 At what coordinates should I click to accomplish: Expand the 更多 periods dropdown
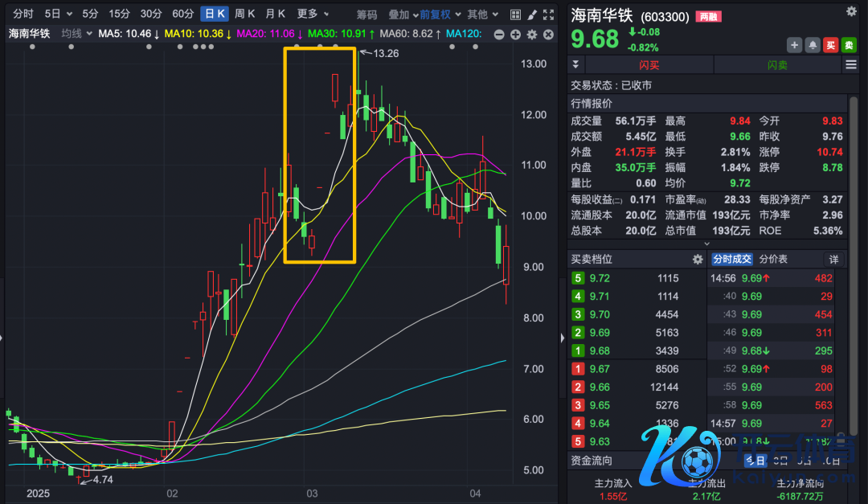click(x=313, y=14)
